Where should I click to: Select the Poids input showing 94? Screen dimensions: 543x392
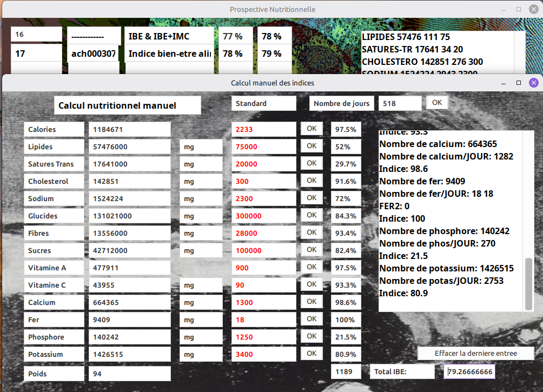129,374
